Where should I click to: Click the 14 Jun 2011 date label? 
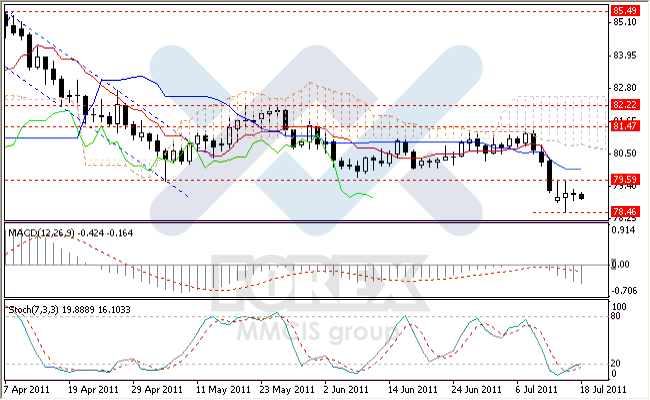tap(412, 390)
